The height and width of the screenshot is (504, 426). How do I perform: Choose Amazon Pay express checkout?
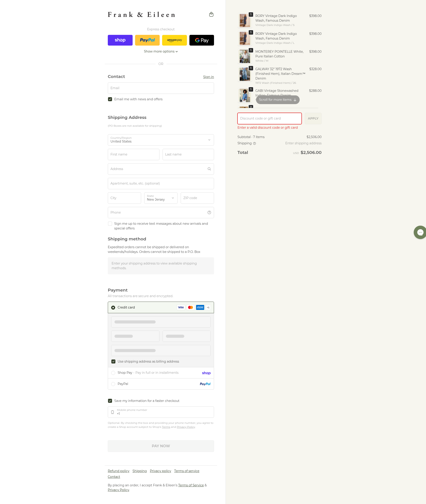[174, 40]
